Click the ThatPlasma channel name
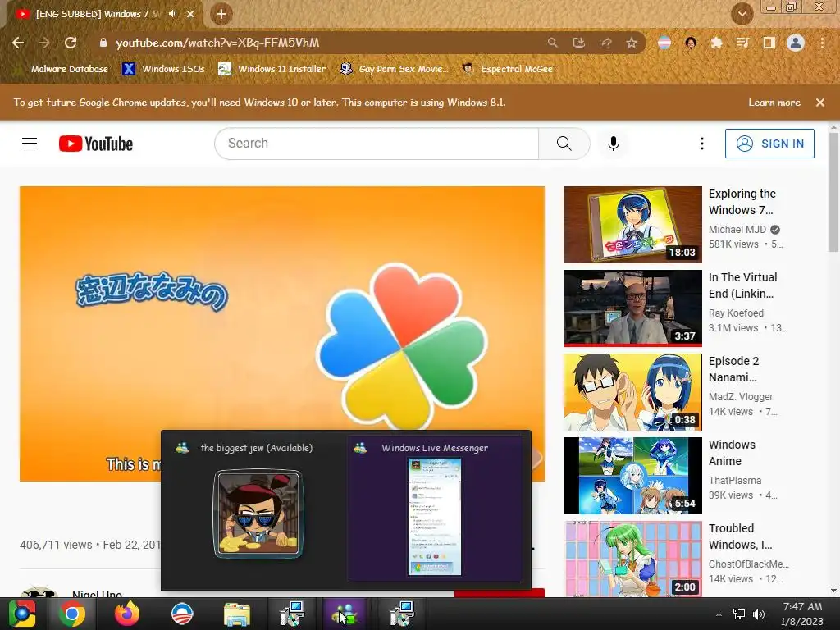Image resolution: width=840 pixels, height=630 pixels. click(735, 481)
